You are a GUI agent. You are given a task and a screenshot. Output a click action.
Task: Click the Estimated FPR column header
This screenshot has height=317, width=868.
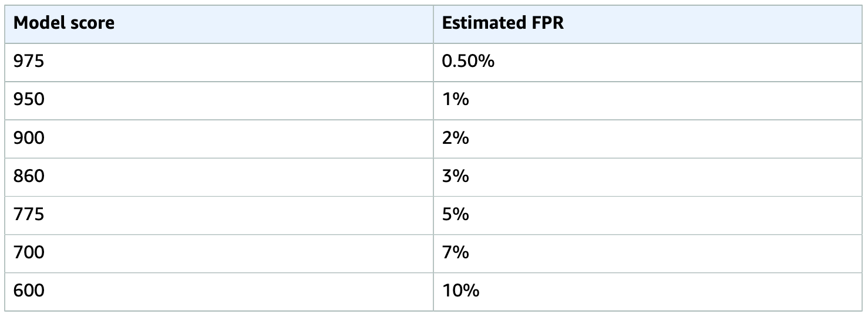pyautogui.click(x=648, y=24)
